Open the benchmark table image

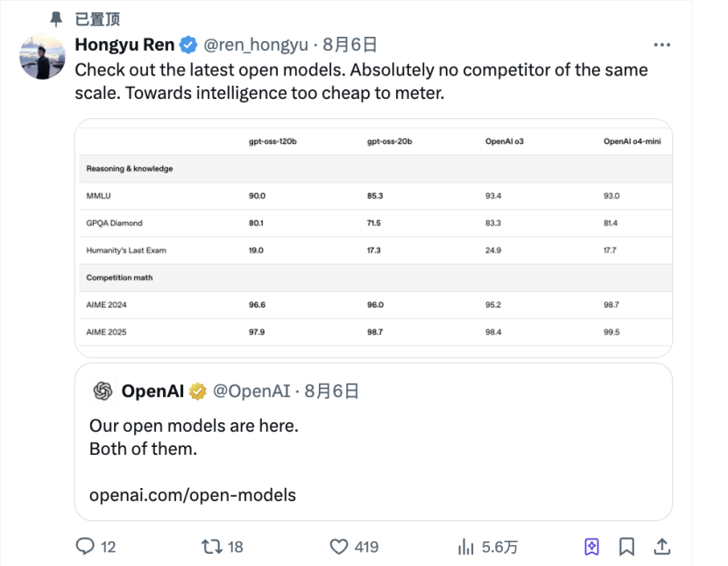[373, 237]
